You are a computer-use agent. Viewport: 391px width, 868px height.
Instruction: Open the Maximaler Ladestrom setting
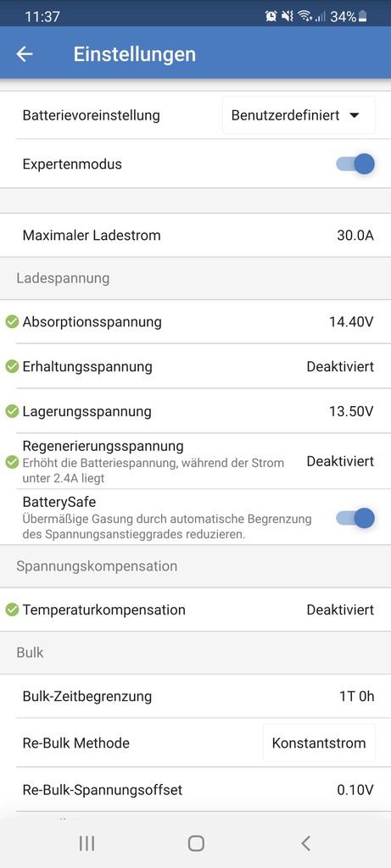pyautogui.click(x=195, y=236)
